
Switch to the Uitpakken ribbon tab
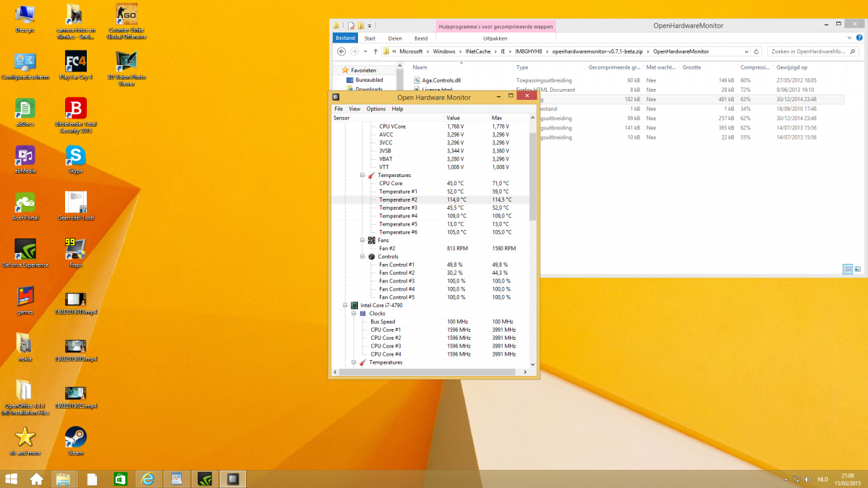(x=495, y=38)
